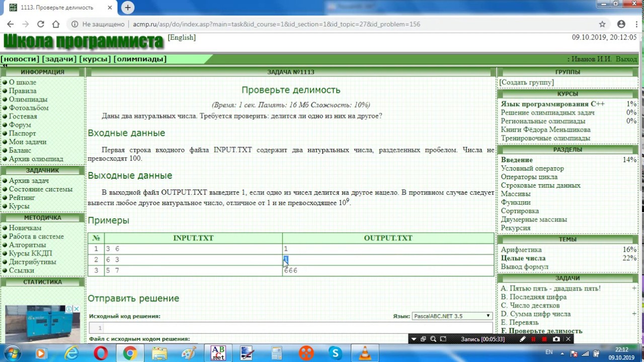This screenshot has height=362, width=644.
Task: Expand the recording toolbar dropdown arrow
Action: [414, 339]
